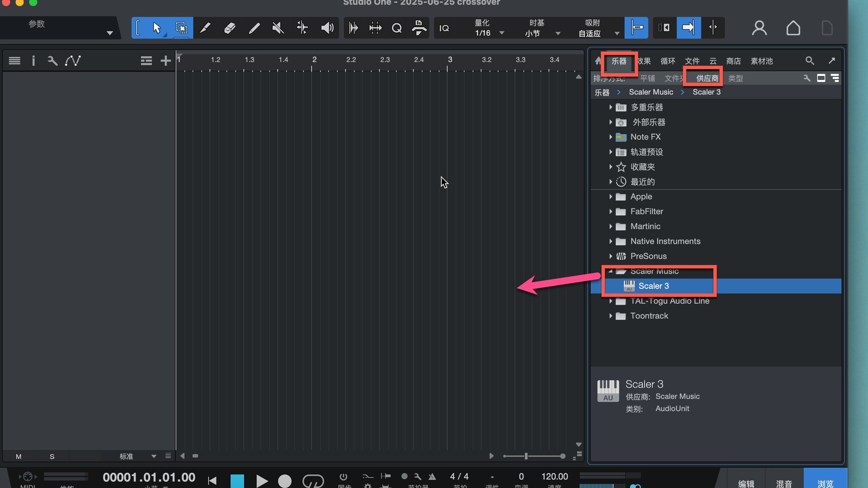Select the Eraser tool
This screenshot has width=868, height=488.
230,28
